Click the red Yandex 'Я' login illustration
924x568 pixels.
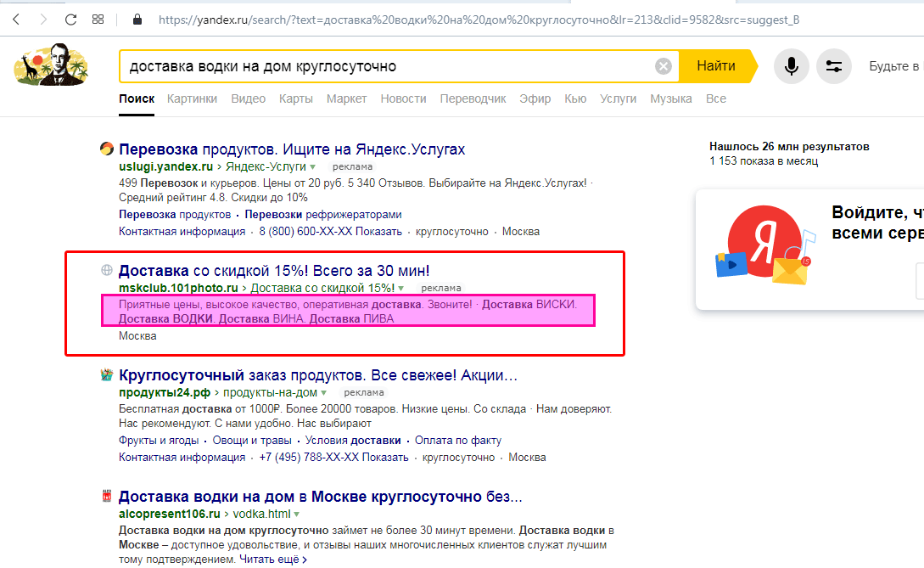pyautogui.click(x=764, y=244)
